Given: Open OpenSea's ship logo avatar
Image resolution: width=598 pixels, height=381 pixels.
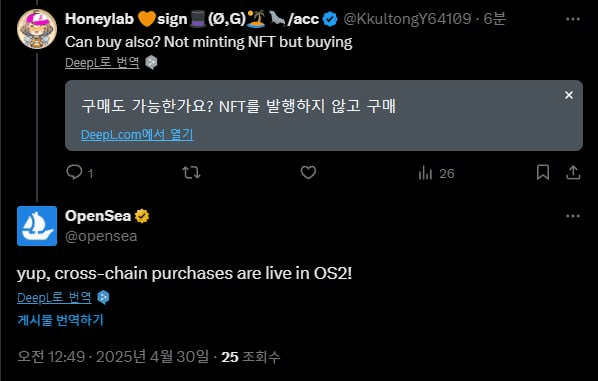Looking at the screenshot, I should [37, 226].
